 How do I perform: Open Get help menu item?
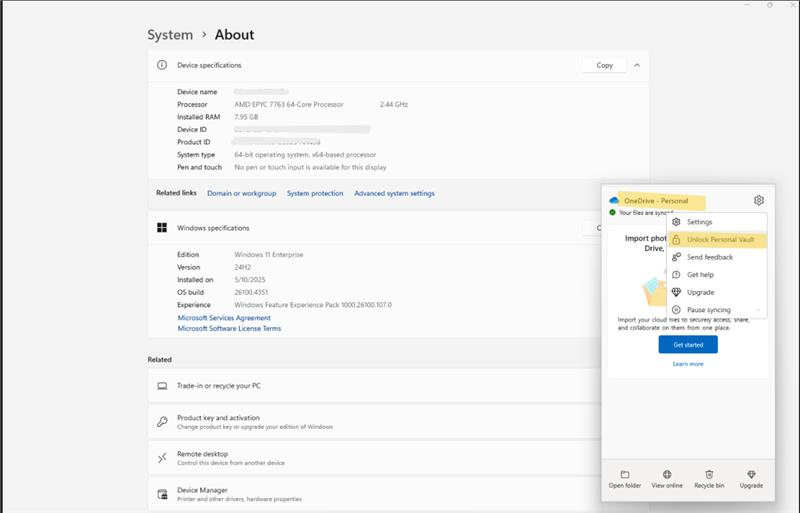(717, 275)
